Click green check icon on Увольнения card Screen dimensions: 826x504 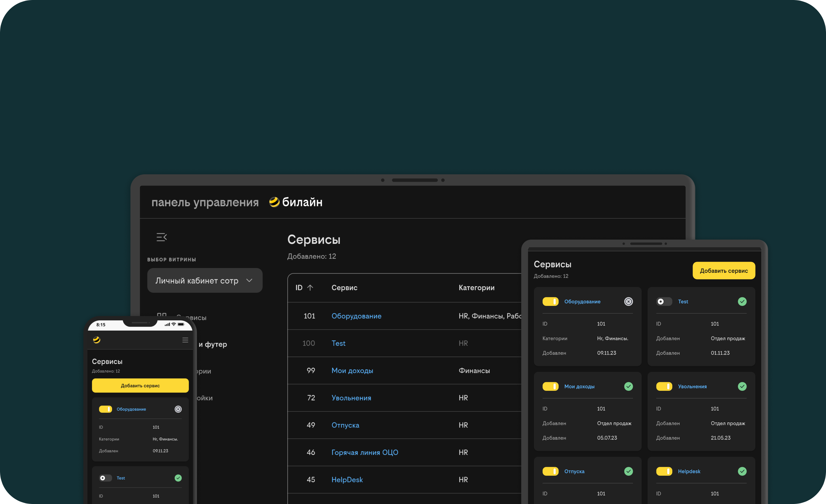(x=742, y=386)
